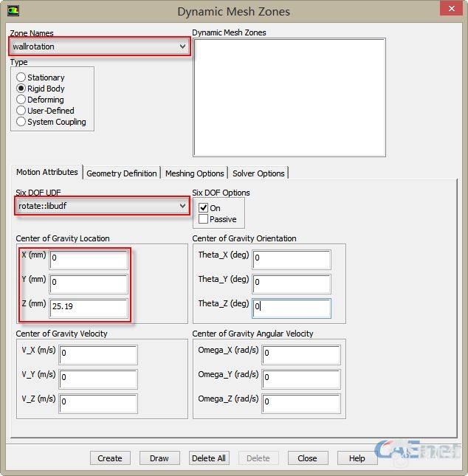Click the Dynamic Mesh Zones list box
Viewport: 468px width, 476px height.
click(x=289, y=97)
